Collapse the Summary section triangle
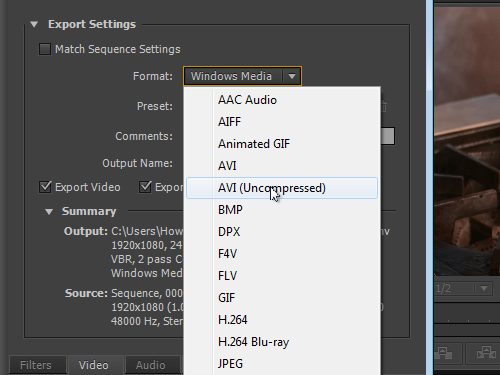Viewport: 500px width, 375px height. coord(49,212)
